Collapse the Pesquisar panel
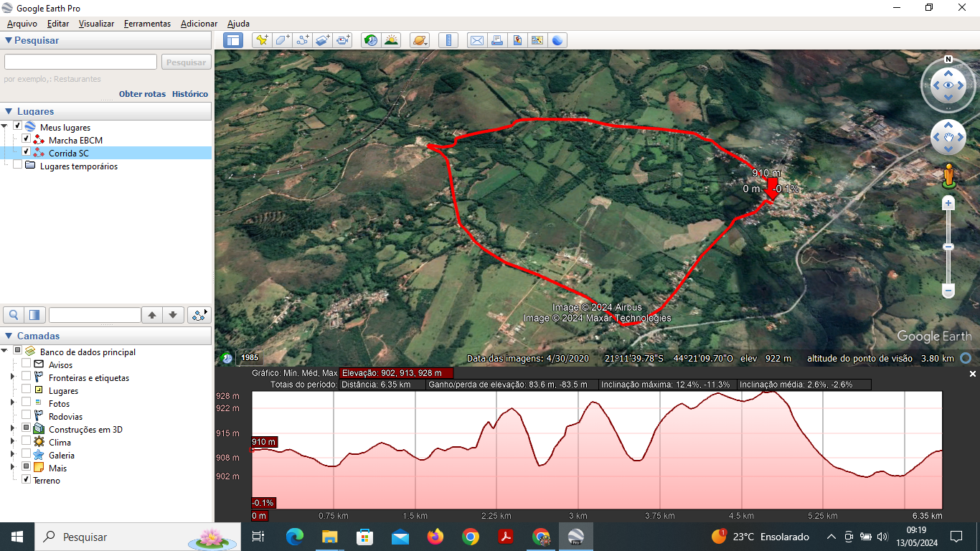 coord(9,41)
